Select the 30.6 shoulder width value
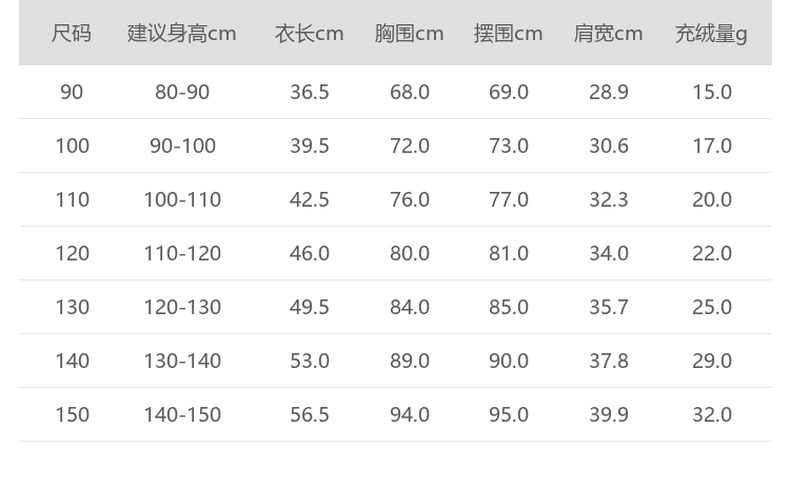 (x=608, y=146)
